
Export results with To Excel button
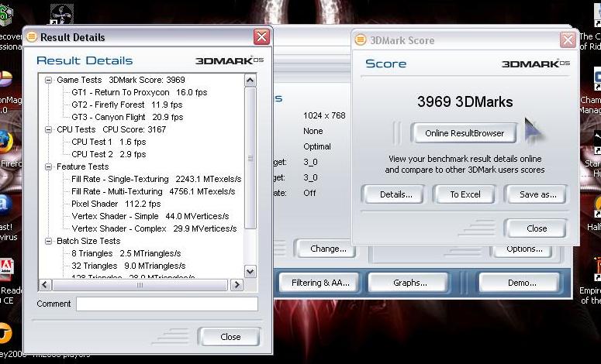click(x=465, y=194)
